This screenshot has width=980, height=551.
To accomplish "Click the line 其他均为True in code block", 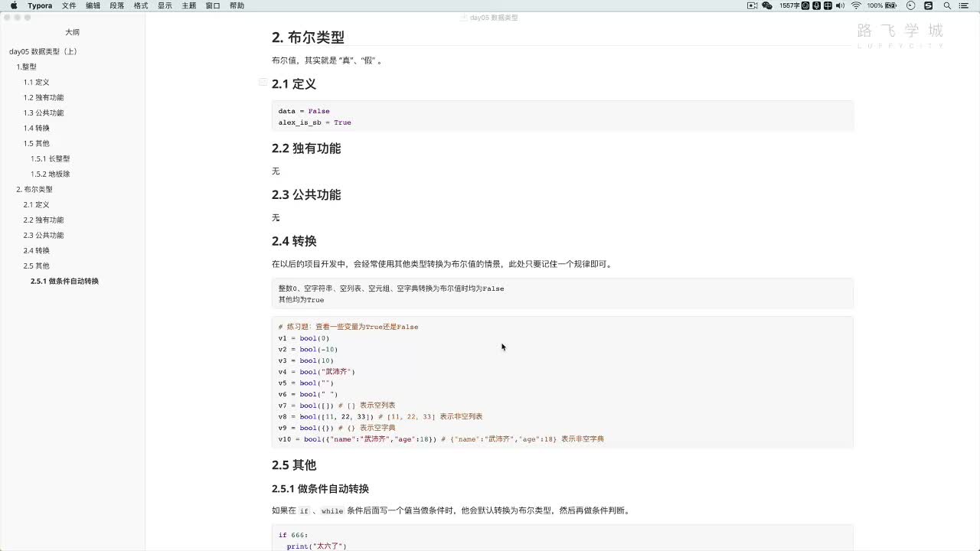I will [x=301, y=300].
